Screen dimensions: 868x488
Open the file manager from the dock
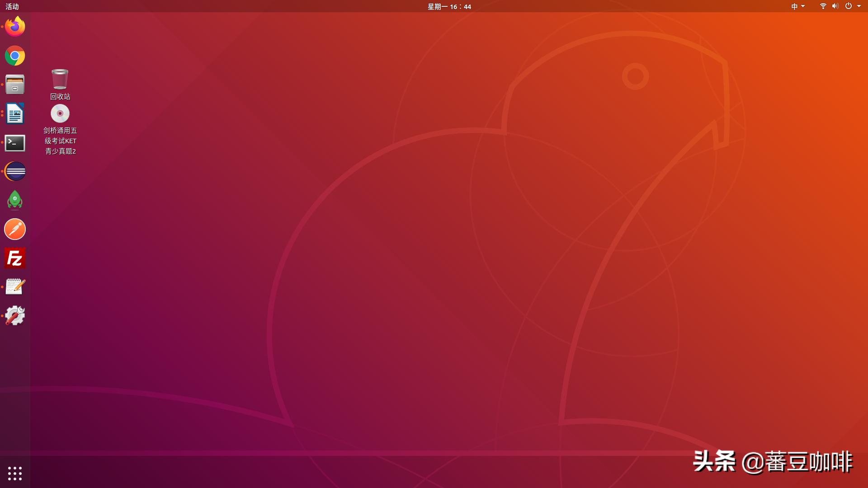tap(15, 84)
